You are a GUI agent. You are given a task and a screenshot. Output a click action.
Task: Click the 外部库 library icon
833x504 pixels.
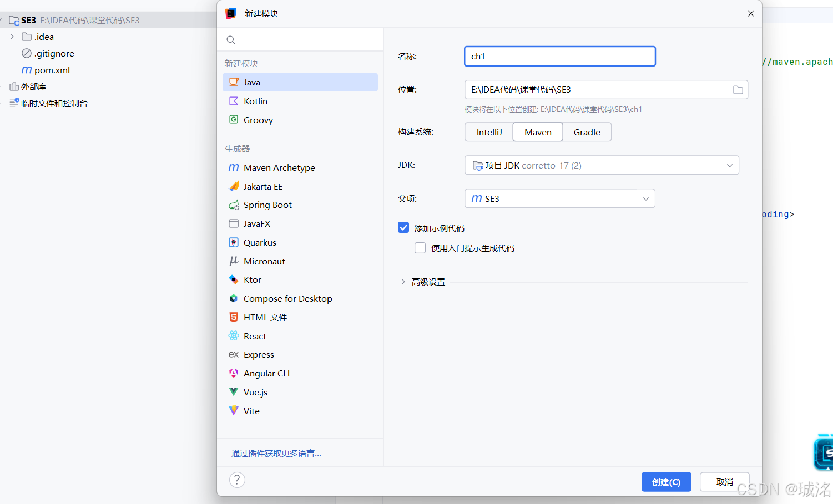click(x=14, y=86)
